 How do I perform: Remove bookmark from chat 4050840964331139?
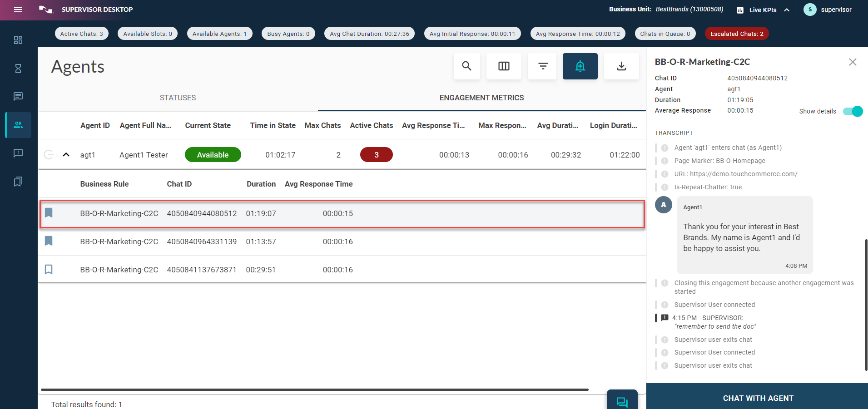pyautogui.click(x=49, y=241)
